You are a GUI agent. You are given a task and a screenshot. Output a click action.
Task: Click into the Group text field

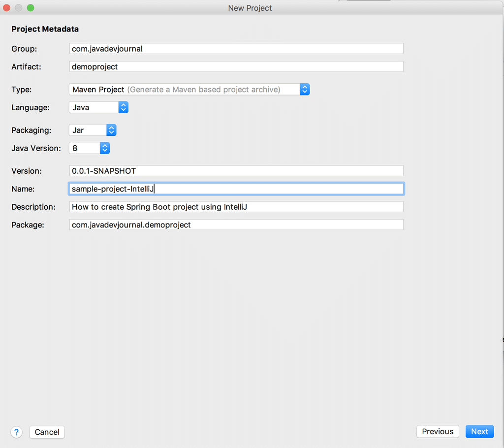pos(236,49)
